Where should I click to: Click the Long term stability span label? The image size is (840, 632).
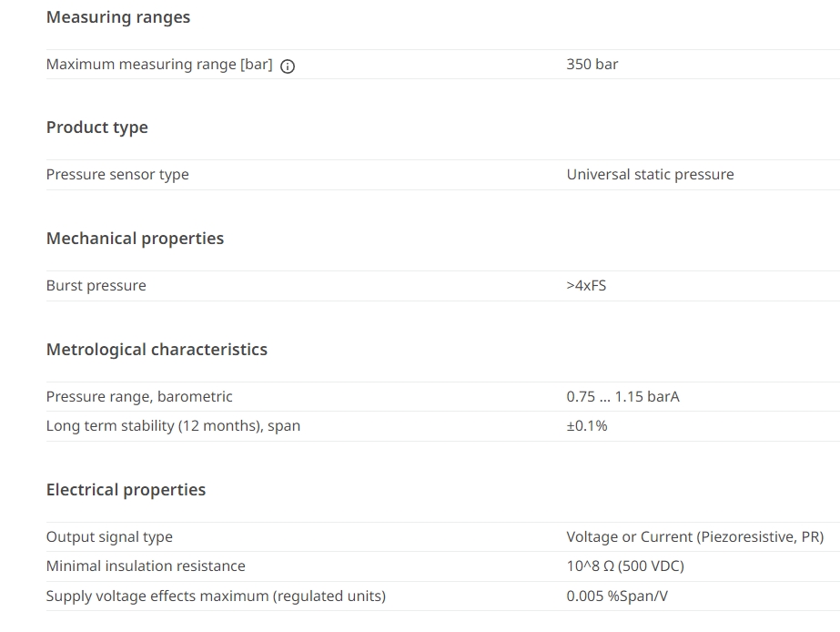click(173, 426)
